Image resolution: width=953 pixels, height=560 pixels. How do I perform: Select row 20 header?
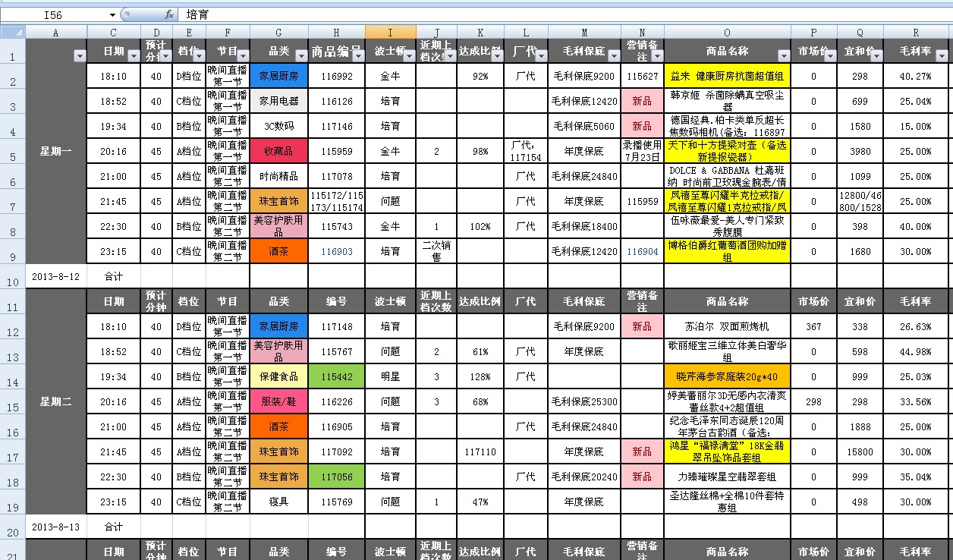13,527
